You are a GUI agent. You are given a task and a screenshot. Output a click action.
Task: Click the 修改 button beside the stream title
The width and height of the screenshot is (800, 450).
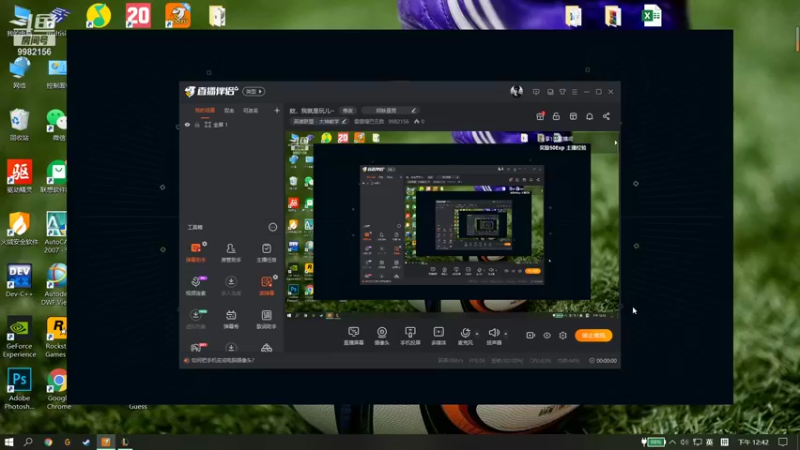pos(347,111)
